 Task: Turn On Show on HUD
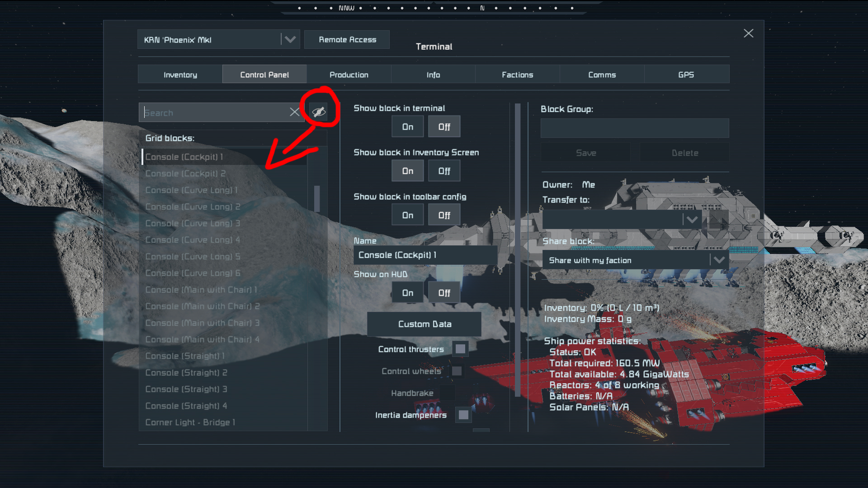tap(408, 293)
